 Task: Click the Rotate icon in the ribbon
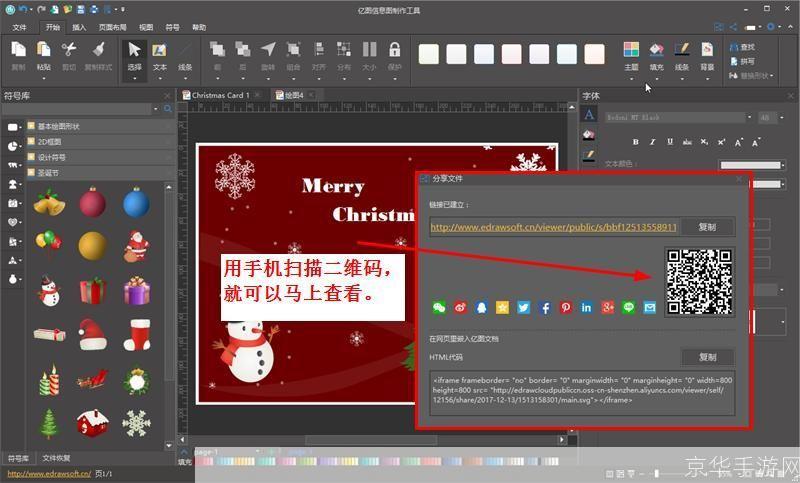268,49
